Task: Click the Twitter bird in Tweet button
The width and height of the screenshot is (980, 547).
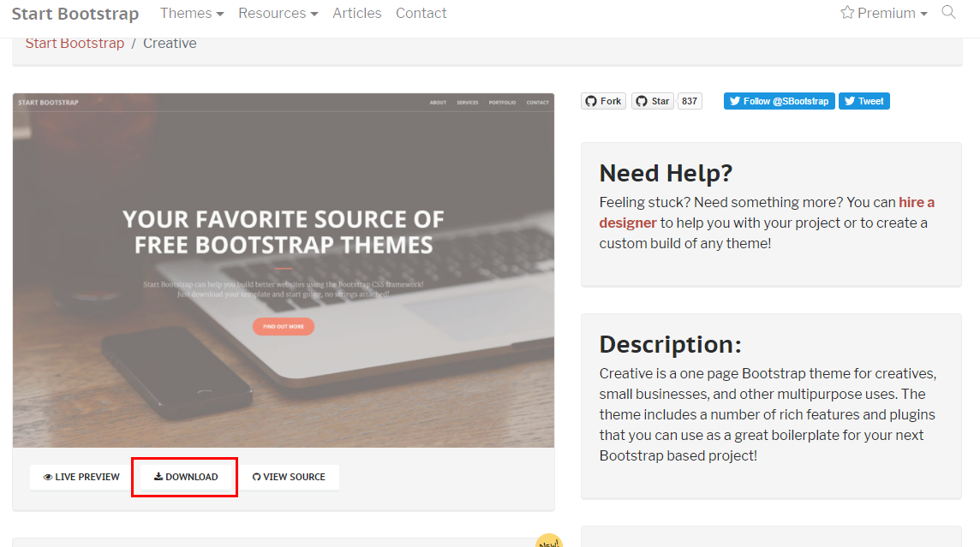Action: 850,101
